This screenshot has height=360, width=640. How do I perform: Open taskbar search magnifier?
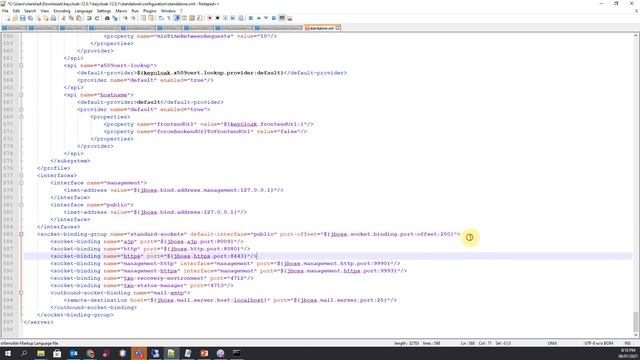pyautogui.click(x=24, y=353)
